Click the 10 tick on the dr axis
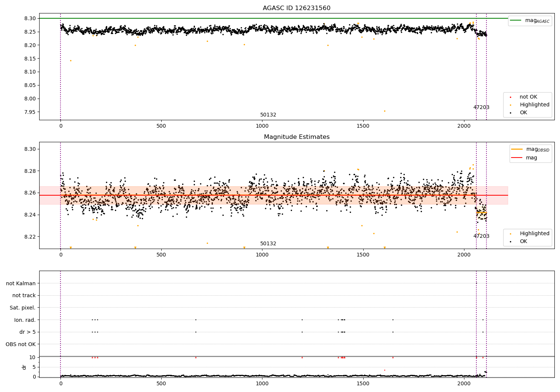 [32, 357]
